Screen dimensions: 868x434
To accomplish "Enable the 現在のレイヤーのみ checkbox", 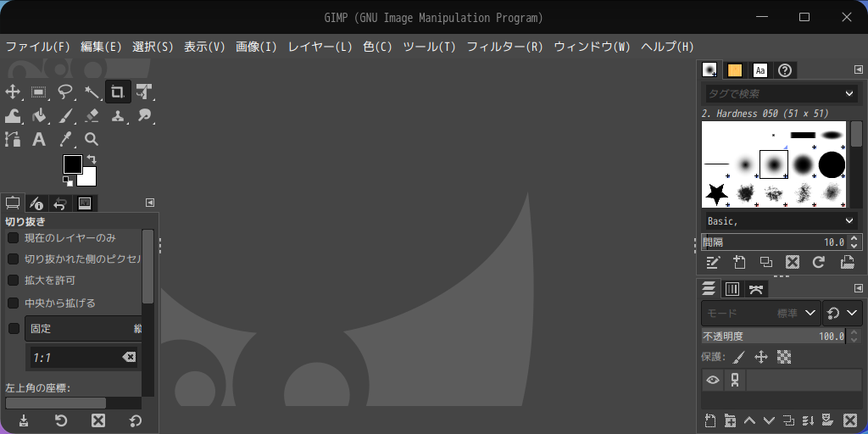I will click(13, 238).
